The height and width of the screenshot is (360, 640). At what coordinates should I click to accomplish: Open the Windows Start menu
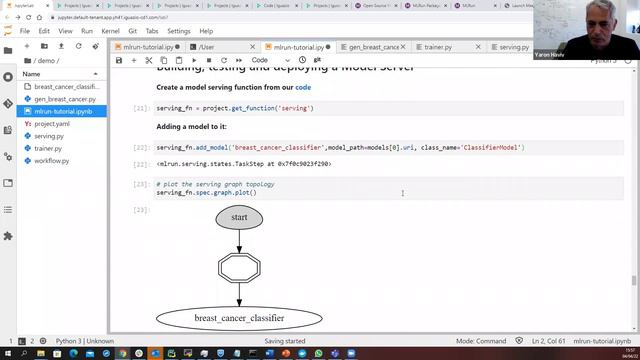click(x=8, y=353)
